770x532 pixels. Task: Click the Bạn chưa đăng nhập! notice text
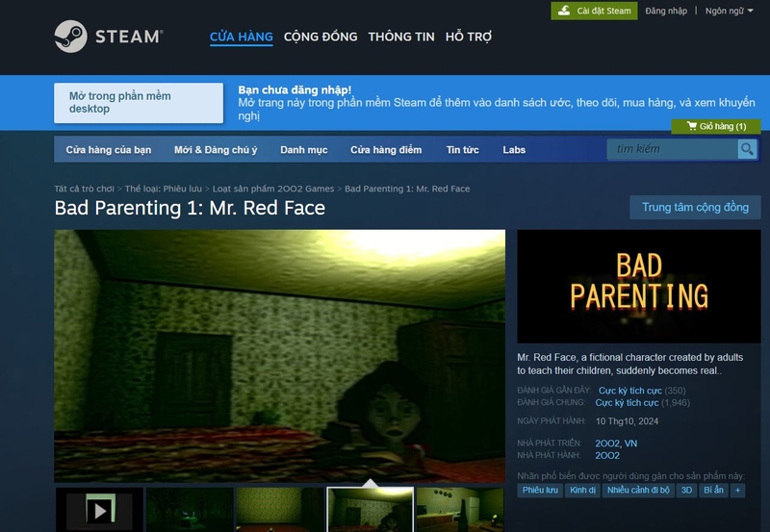click(295, 89)
